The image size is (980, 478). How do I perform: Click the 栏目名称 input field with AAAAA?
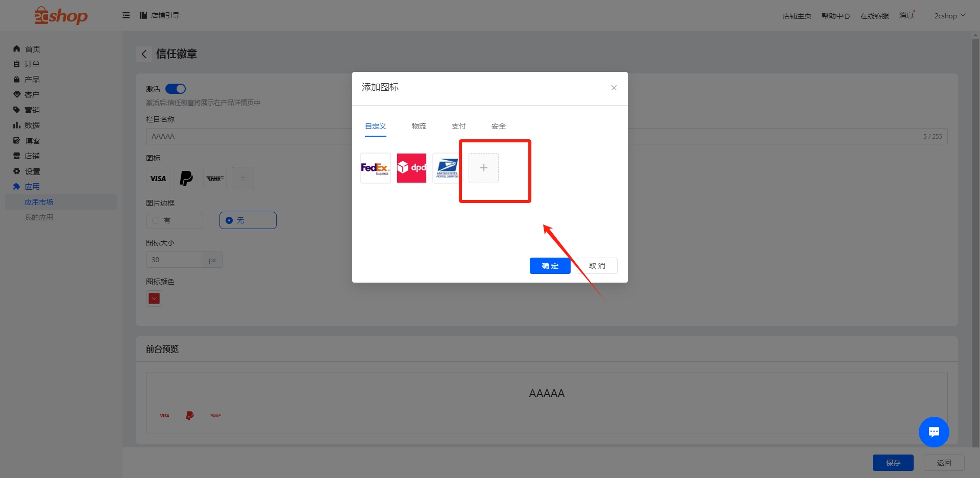pyautogui.click(x=547, y=136)
